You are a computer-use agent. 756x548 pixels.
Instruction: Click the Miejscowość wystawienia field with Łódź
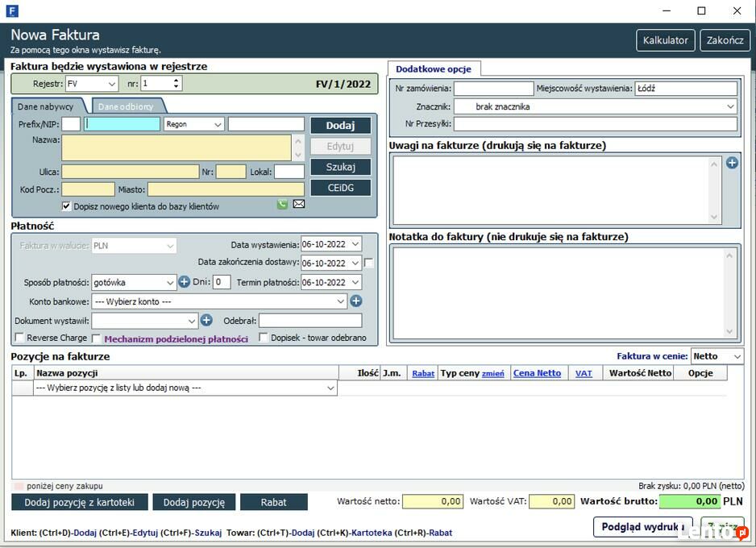click(x=686, y=89)
